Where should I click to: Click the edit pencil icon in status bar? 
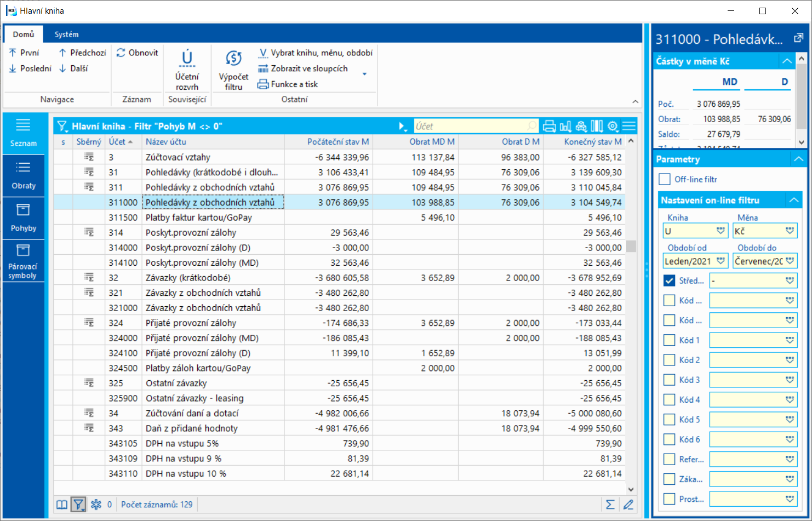tap(628, 505)
